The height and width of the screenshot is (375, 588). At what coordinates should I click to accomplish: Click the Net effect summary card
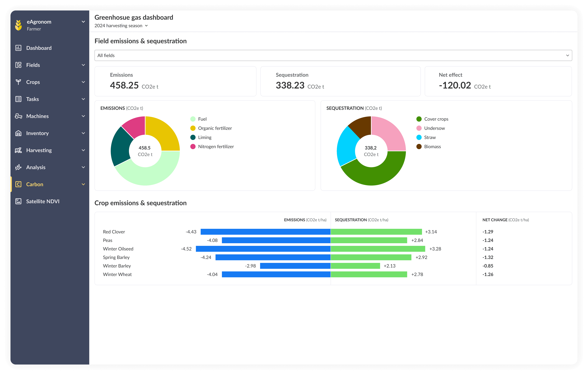(498, 81)
